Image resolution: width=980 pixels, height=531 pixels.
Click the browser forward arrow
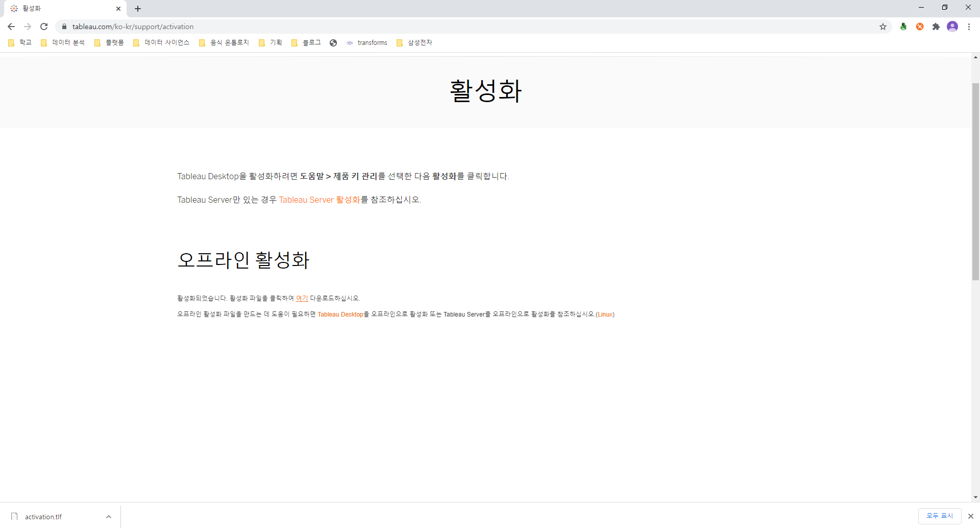[28, 27]
